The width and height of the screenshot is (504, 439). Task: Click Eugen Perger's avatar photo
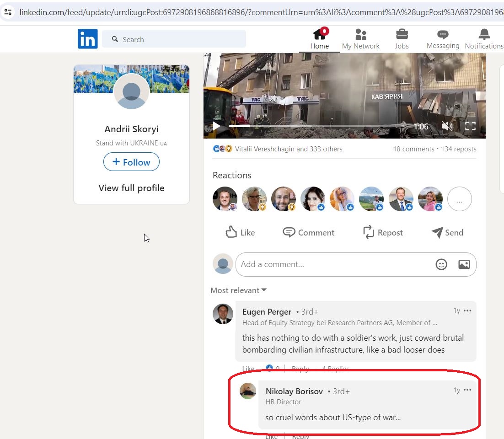223,314
